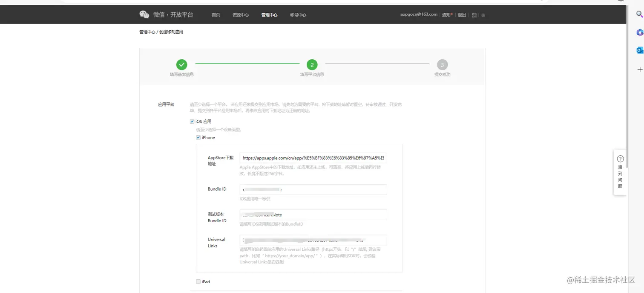Click the appqocn@163.com account link
This screenshot has height=293, width=644.
[419, 15]
